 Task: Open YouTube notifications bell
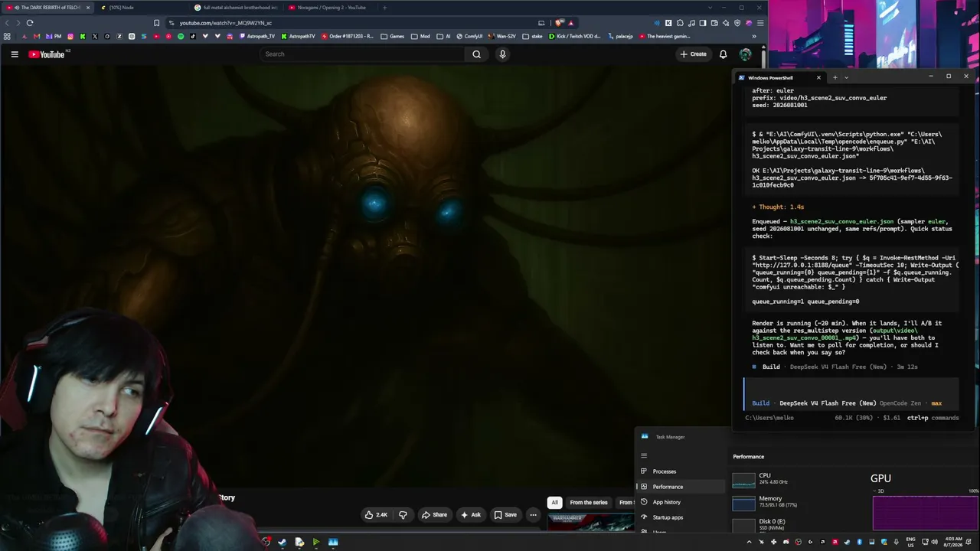point(723,54)
